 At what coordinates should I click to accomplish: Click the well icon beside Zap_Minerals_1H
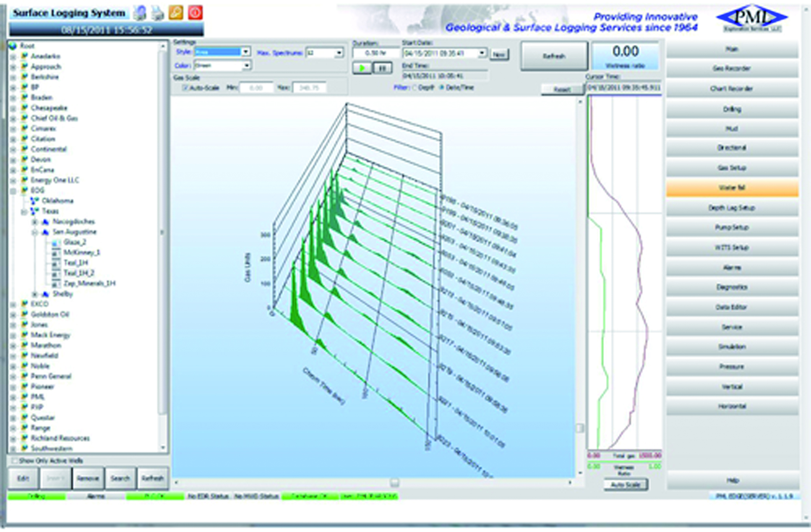pos(56,283)
